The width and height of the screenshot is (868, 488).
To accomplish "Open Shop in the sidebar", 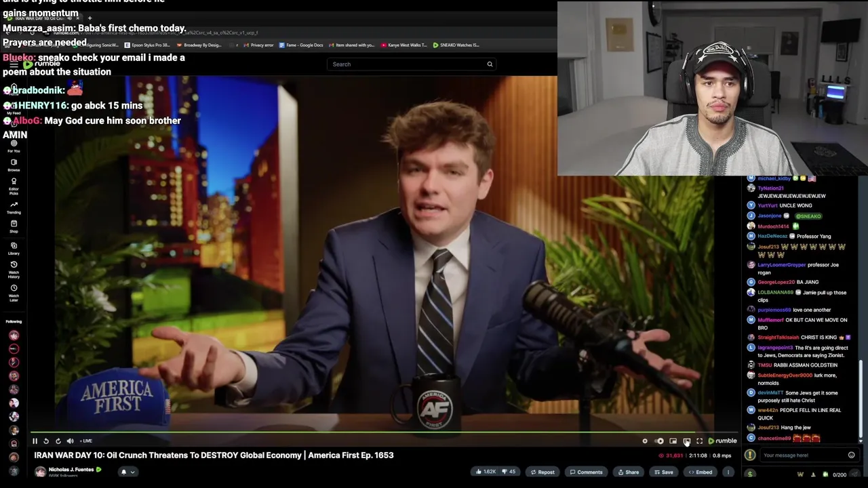I will pyautogui.click(x=14, y=226).
